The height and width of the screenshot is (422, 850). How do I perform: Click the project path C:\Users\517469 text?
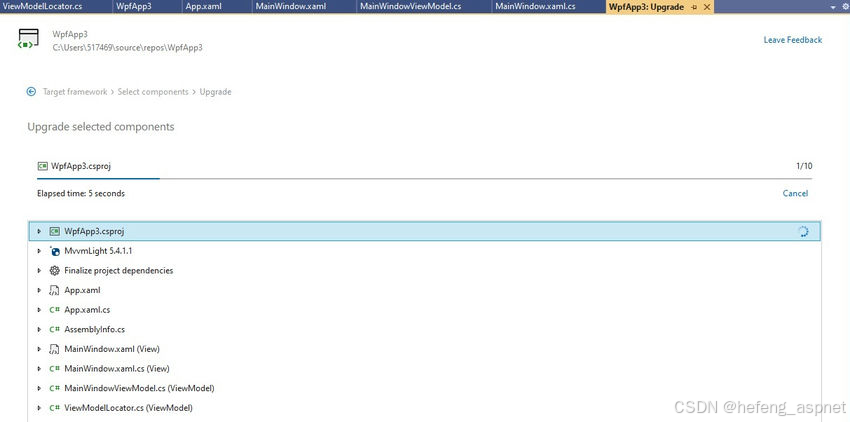[x=127, y=48]
